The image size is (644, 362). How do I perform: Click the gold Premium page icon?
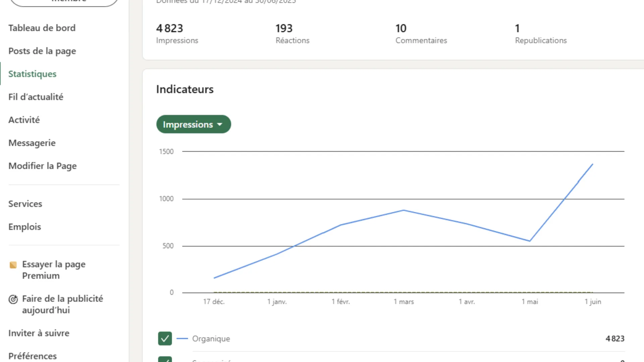[x=13, y=264]
